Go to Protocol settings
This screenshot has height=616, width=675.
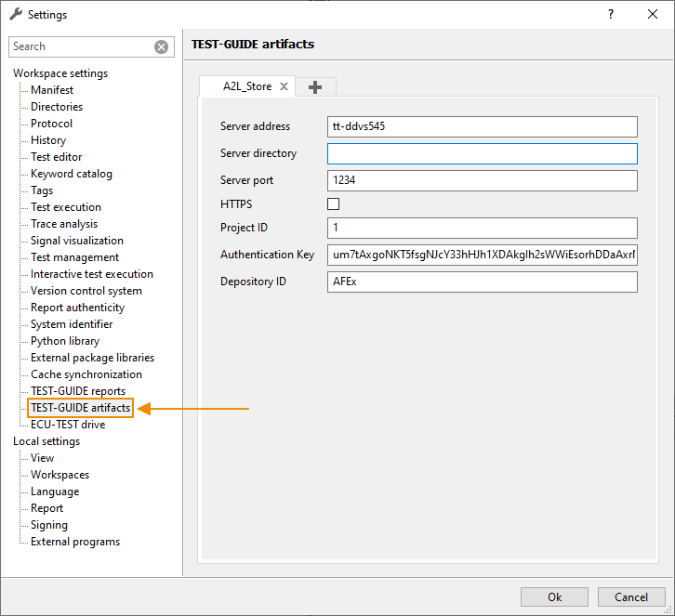click(x=52, y=124)
